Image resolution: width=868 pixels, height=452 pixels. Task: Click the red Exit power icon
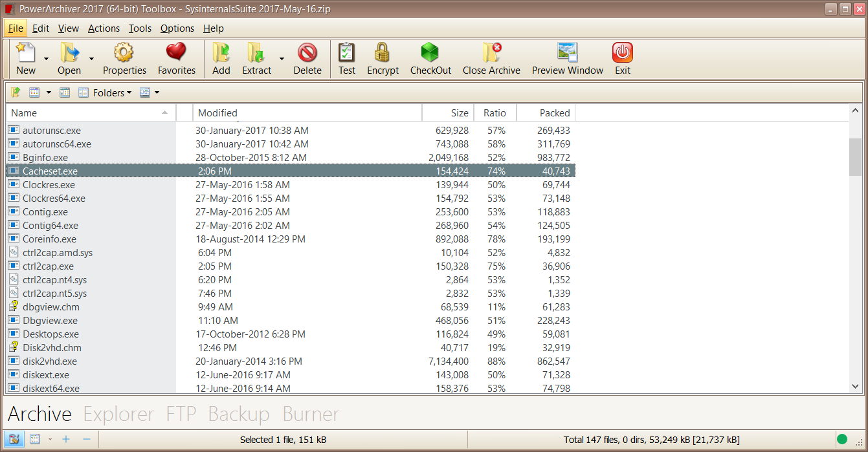[x=623, y=52]
